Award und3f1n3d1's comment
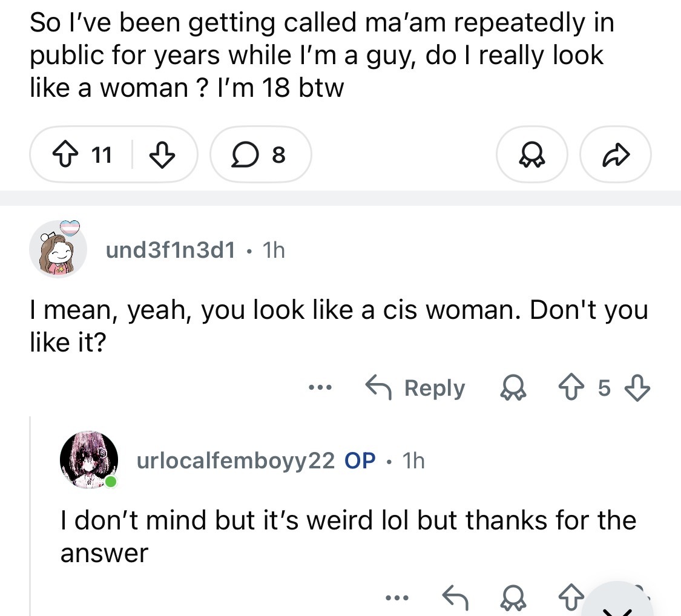 [x=513, y=388]
